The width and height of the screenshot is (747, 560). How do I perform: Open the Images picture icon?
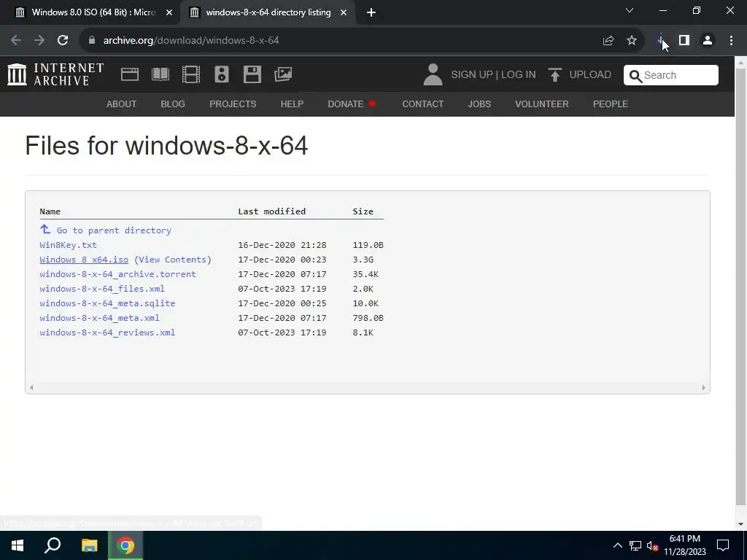(x=283, y=75)
